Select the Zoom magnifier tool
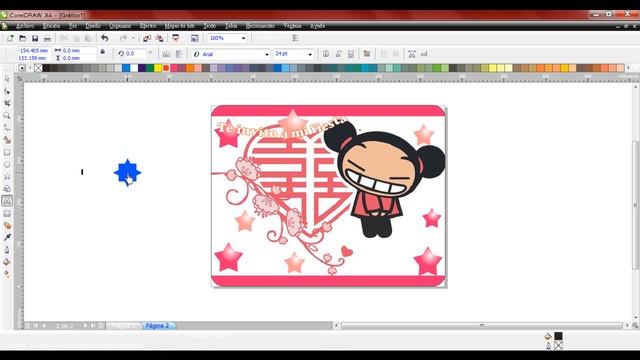 [x=7, y=116]
